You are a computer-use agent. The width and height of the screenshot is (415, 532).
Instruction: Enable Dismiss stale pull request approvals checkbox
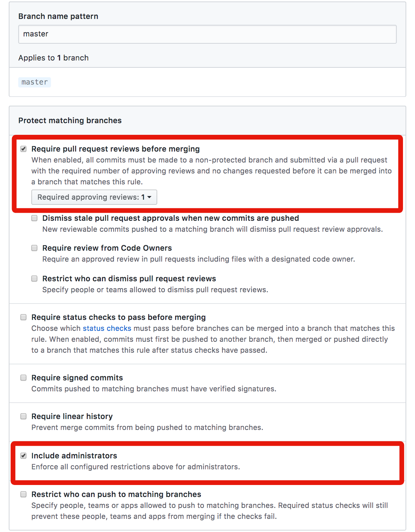(35, 218)
